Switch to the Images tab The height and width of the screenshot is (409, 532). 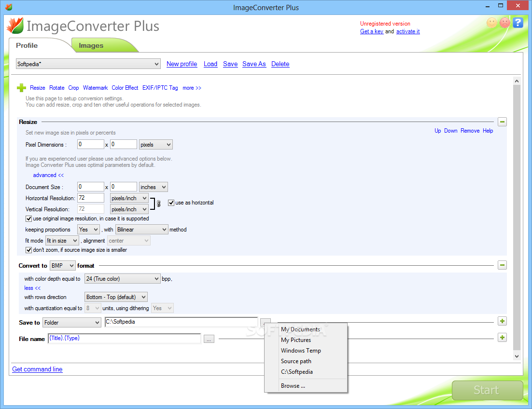pyautogui.click(x=91, y=45)
